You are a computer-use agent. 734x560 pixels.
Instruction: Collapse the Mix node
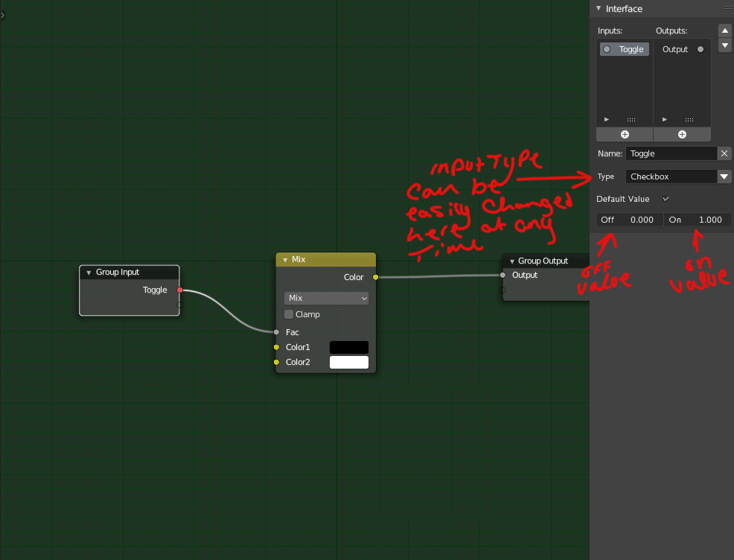pos(285,260)
